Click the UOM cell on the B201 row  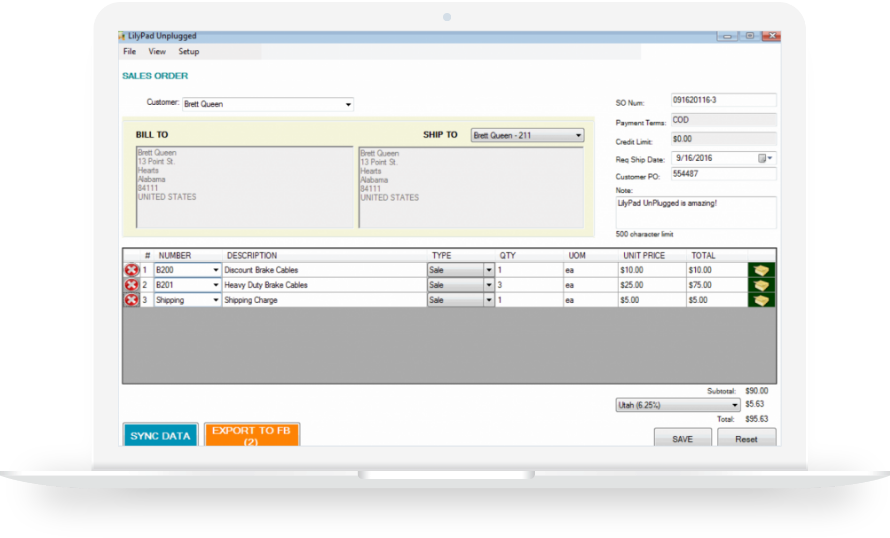click(x=590, y=285)
